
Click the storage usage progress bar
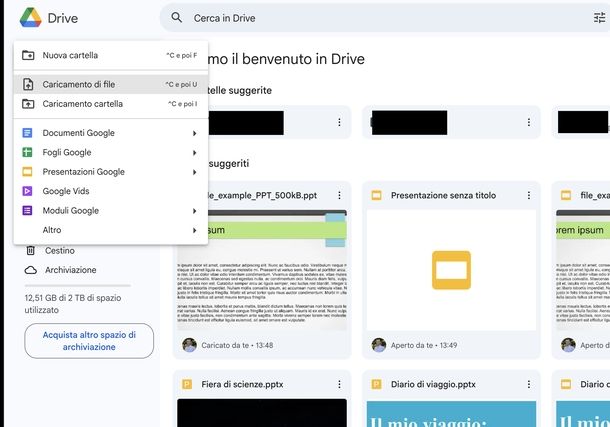tap(77, 285)
